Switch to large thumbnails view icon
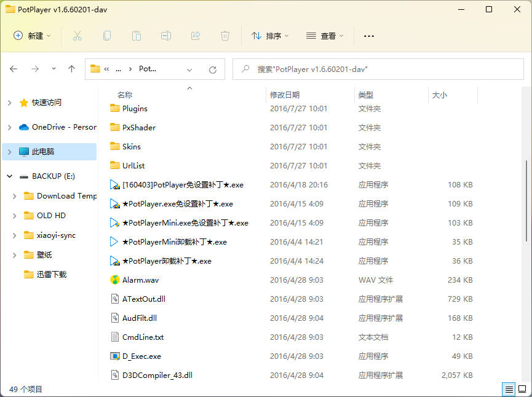Viewport: 532px width, 397px height. click(x=523, y=389)
